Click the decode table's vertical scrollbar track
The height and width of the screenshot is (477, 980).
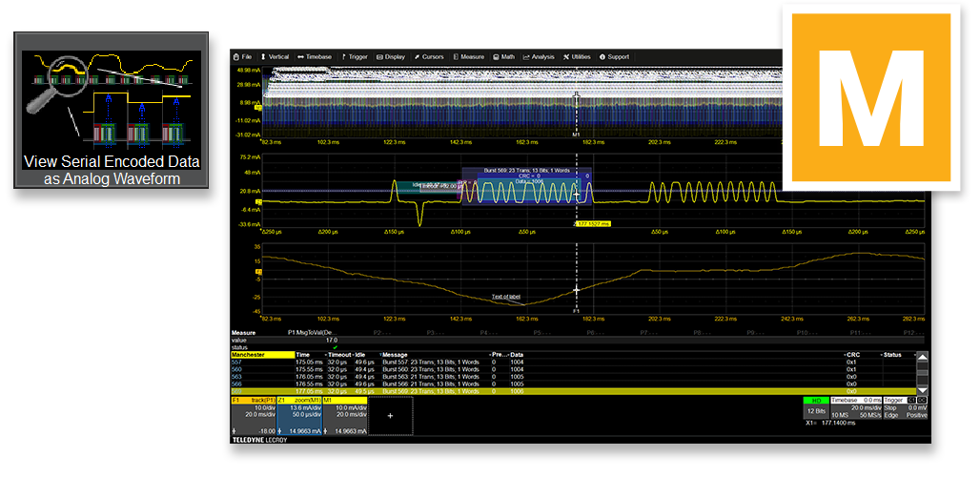coord(922,373)
